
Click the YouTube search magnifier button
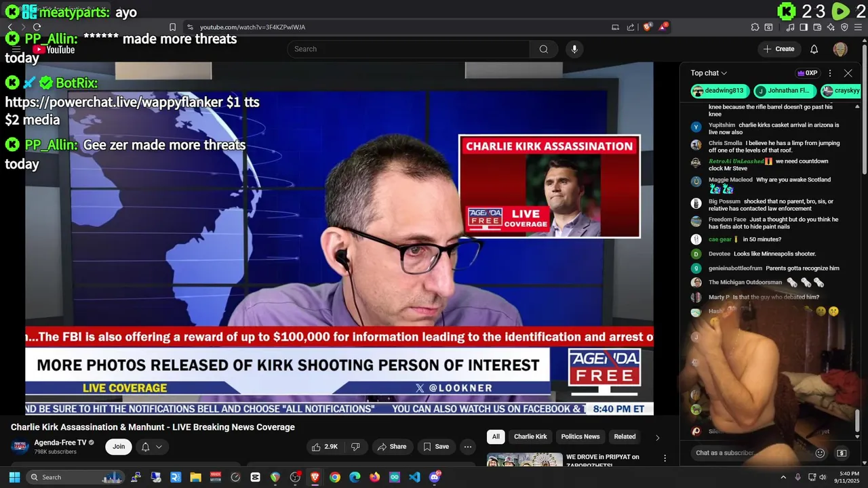544,49
